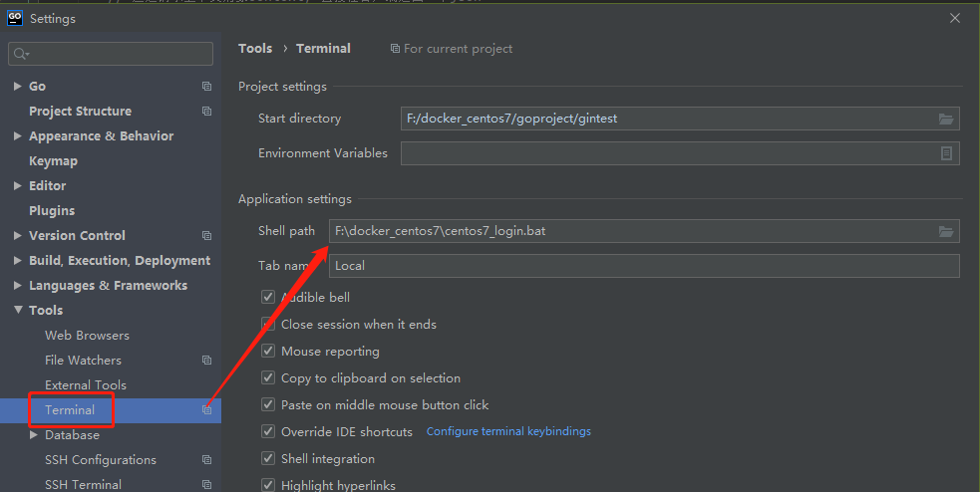Select Version Control tree item
980x492 pixels.
pyautogui.click(x=77, y=236)
